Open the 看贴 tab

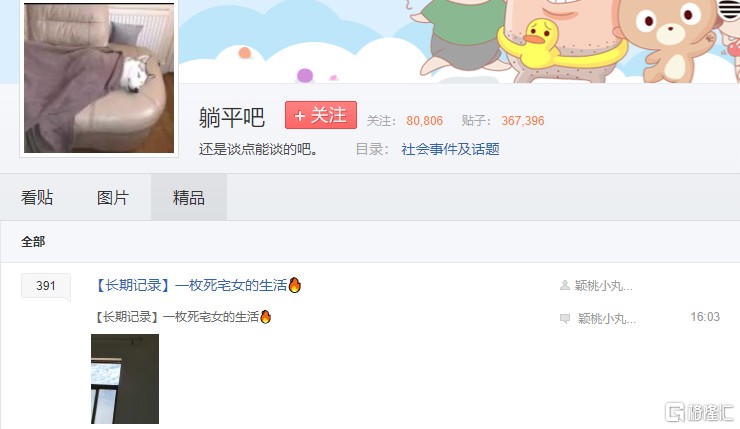[37, 197]
